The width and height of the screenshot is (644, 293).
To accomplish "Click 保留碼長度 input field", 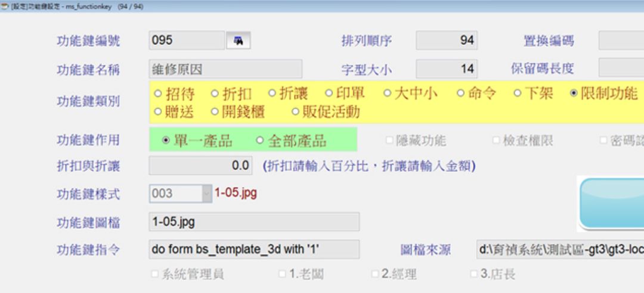I will click(621, 68).
